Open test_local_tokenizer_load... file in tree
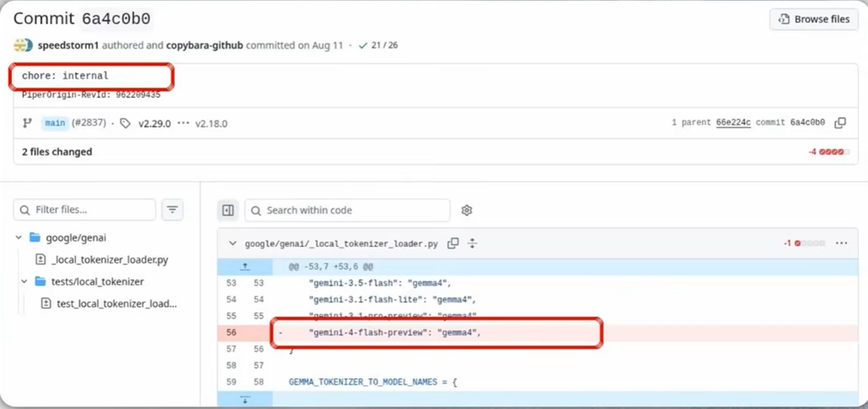 [x=116, y=304]
